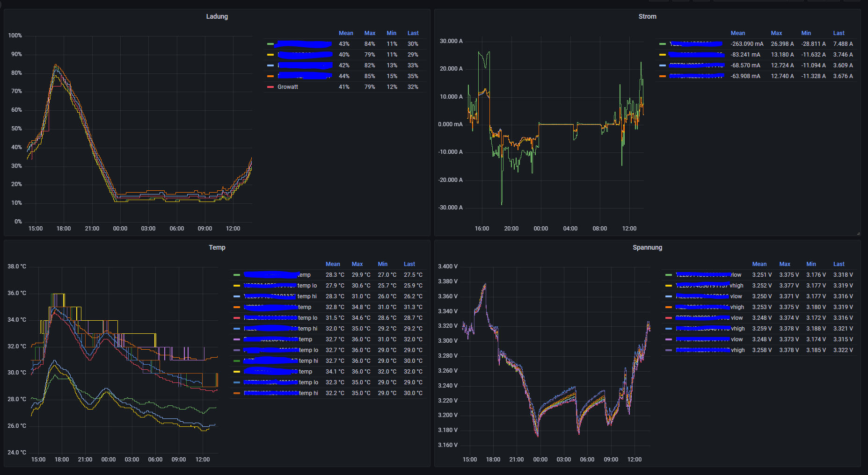Viewport: 868px width, 475px height.
Task: Sort Strom legend by Max column
Action: pos(776,33)
